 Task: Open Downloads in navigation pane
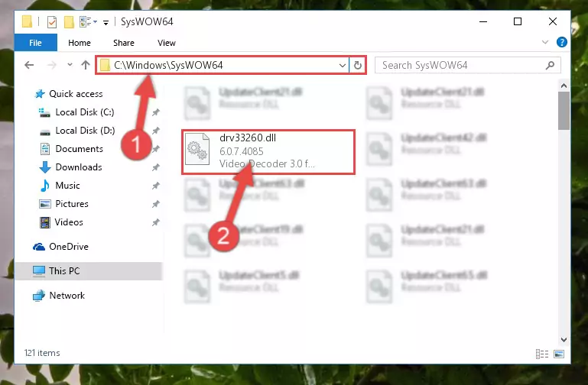79,167
